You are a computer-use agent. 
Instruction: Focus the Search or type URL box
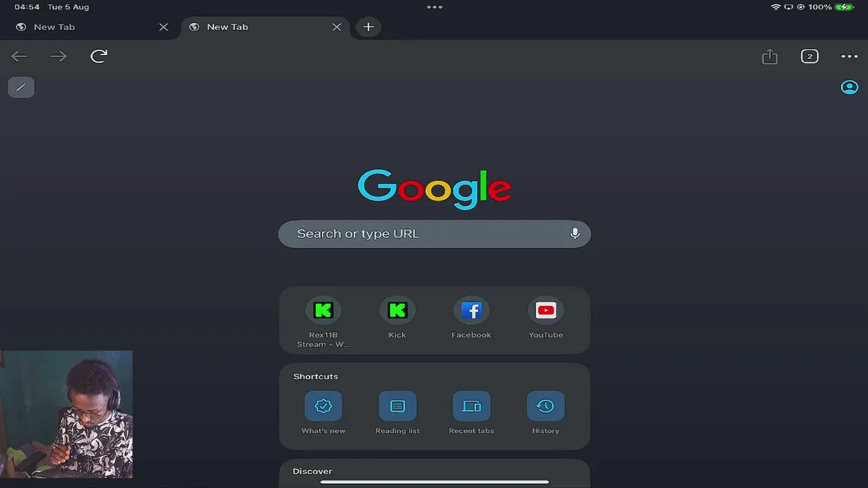[x=435, y=234]
